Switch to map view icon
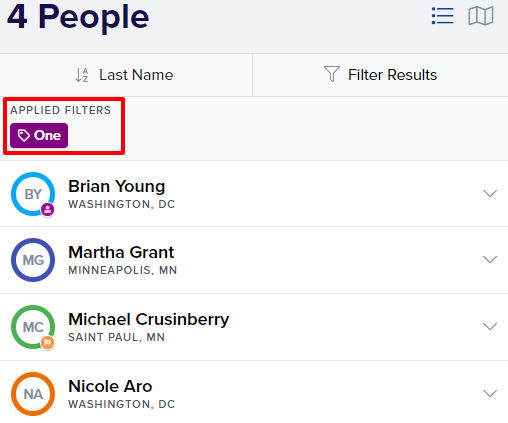Image resolution: width=508 pixels, height=423 pixels. (481, 16)
